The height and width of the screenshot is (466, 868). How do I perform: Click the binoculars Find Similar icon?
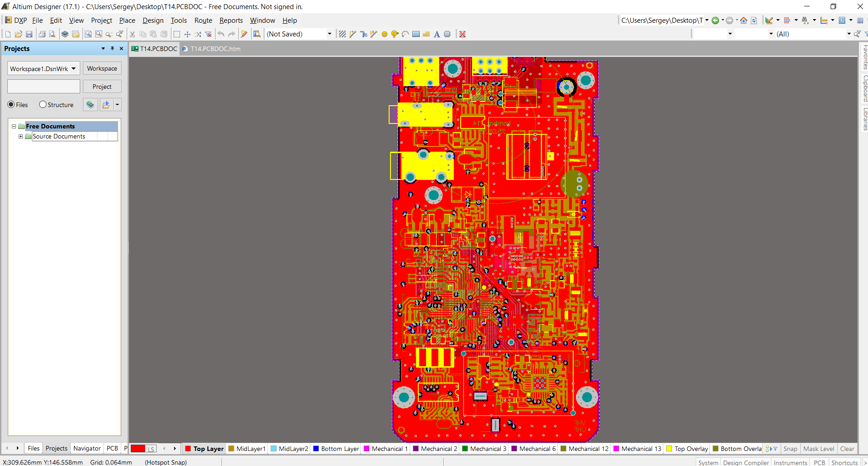[805, 20]
